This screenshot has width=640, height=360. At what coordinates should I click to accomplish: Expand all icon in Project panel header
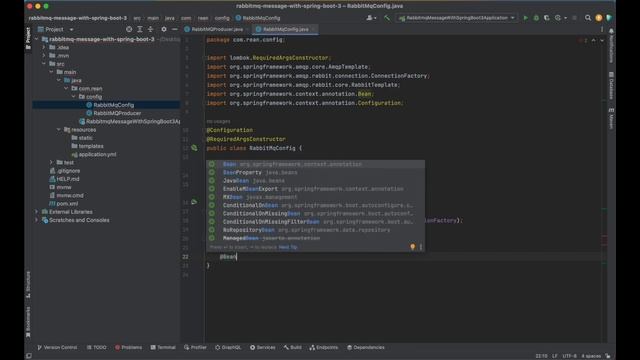tap(140, 29)
